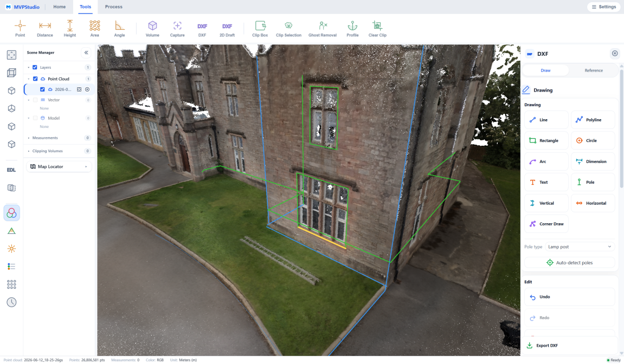Click the sun intensity display icon
Image resolution: width=624 pixels, height=364 pixels.
point(11,249)
